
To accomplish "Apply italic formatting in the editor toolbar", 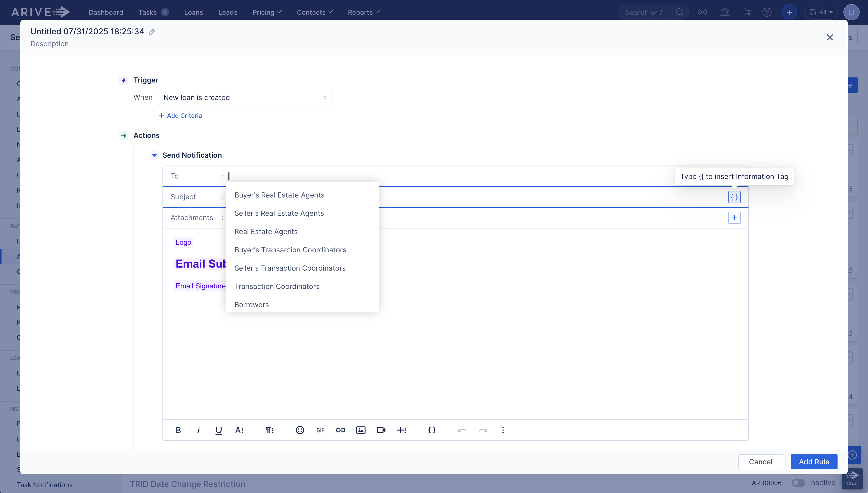I will click(x=198, y=430).
